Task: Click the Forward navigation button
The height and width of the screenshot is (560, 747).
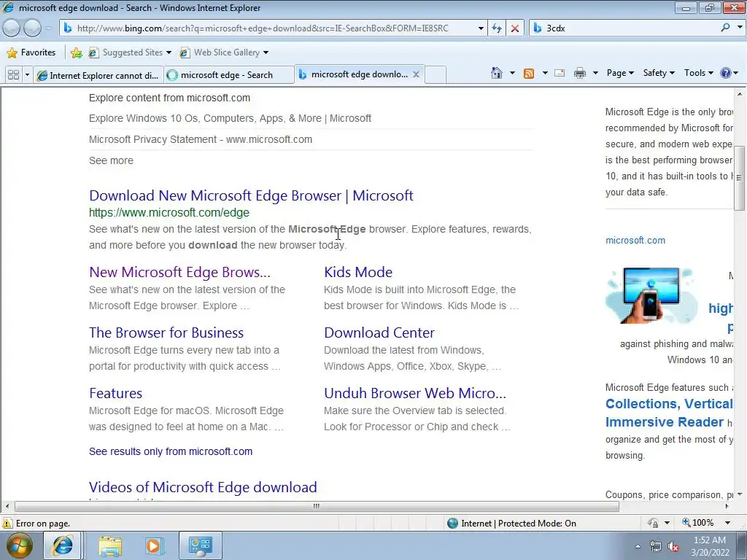Action: click(x=32, y=28)
